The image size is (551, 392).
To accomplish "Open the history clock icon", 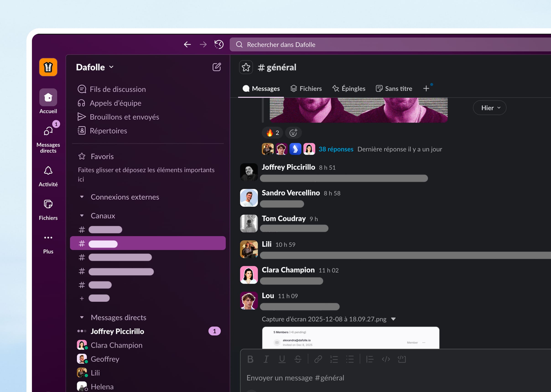I will tap(219, 44).
